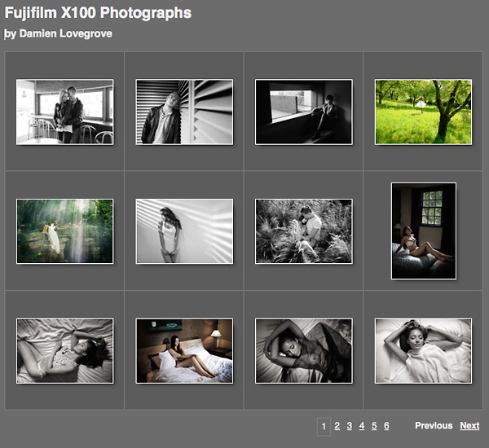
Task: Go to page 3
Action: coord(350,426)
